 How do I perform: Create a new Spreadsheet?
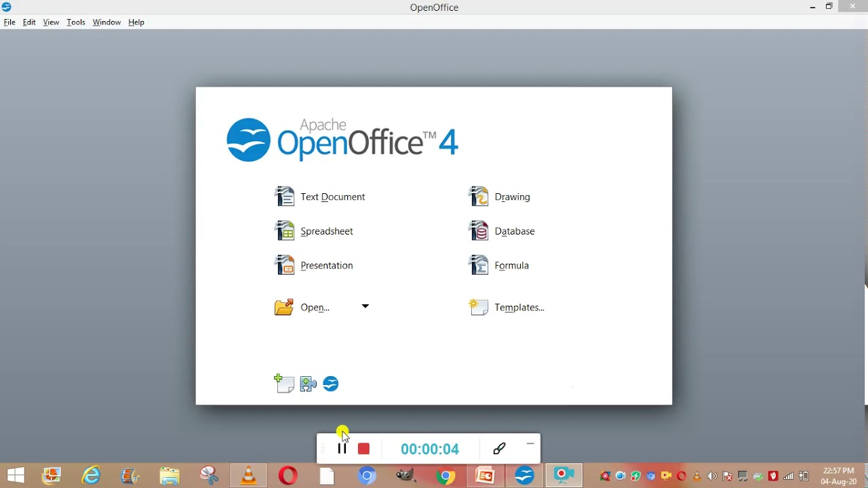point(314,231)
